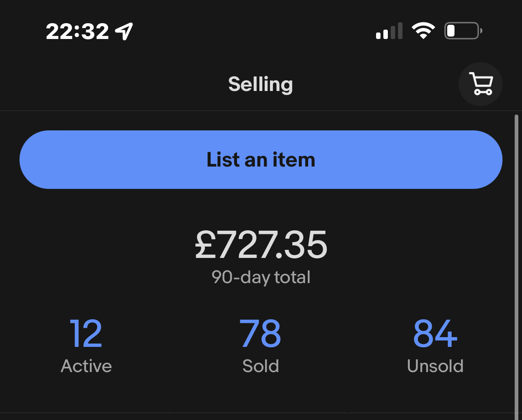Viewport: 522px width, 420px height.
Task: Tap the cellular signal bars indicator
Action: tap(389, 31)
